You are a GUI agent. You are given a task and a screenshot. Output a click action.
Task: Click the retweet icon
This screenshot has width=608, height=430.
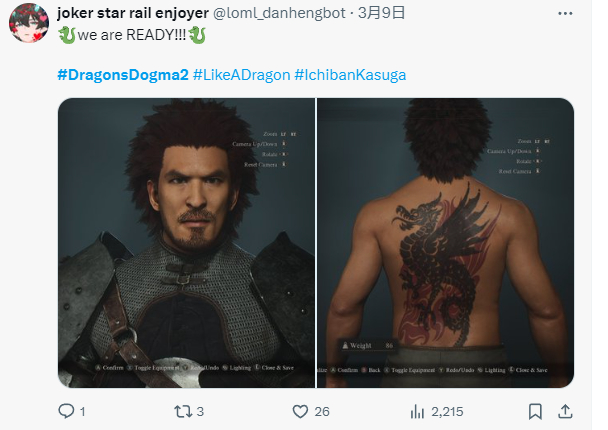click(x=181, y=411)
